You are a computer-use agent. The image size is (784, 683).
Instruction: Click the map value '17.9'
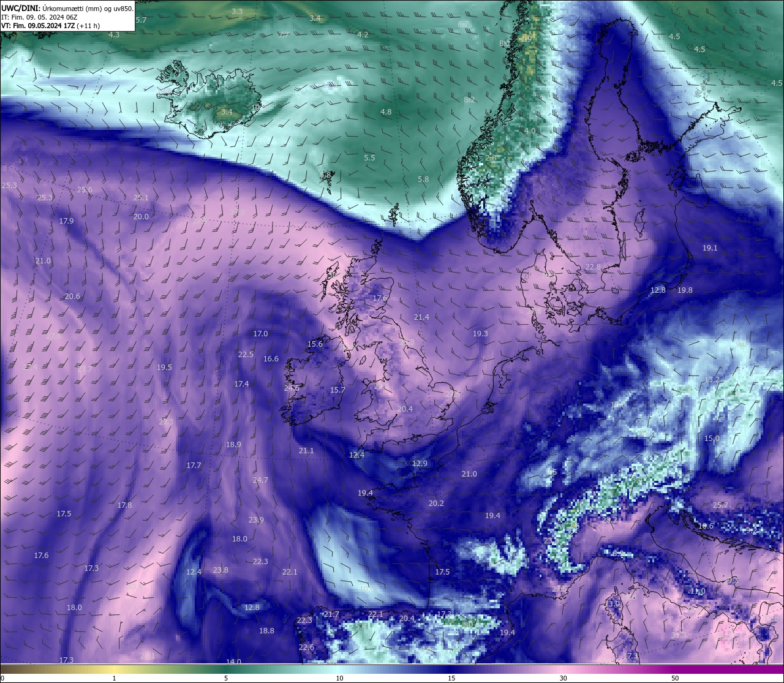66,221
